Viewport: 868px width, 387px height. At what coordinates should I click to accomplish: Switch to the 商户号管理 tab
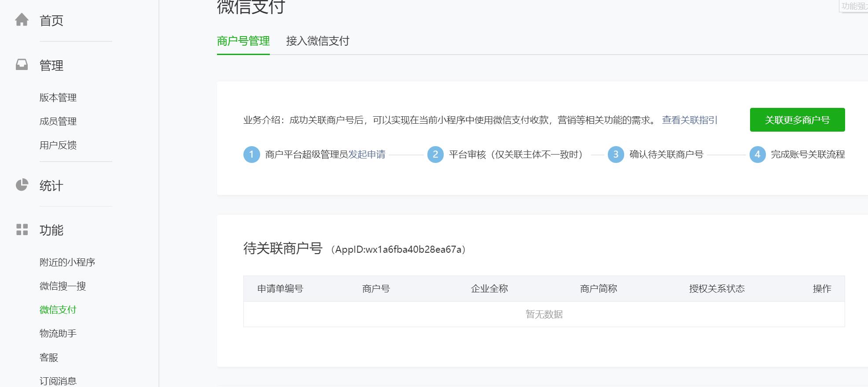click(x=243, y=41)
